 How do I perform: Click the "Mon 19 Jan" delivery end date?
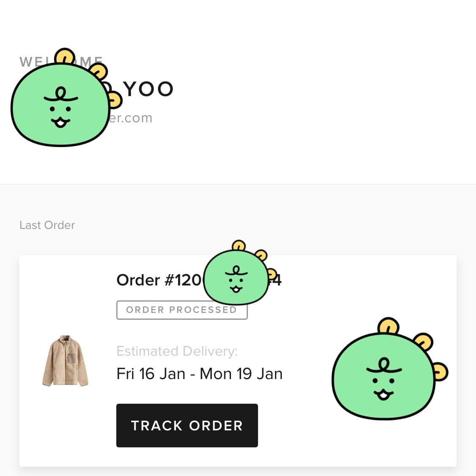pos(241,374)
